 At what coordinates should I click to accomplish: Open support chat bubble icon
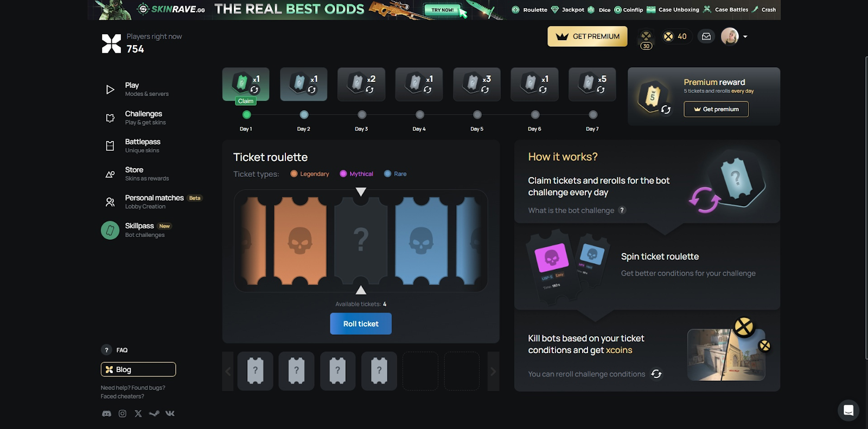pyautogui.click(x=848, y=411)
